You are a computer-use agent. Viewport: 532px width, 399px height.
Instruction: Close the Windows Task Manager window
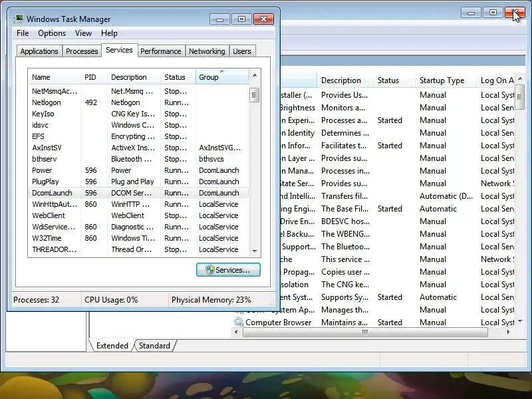click(263, 19)
